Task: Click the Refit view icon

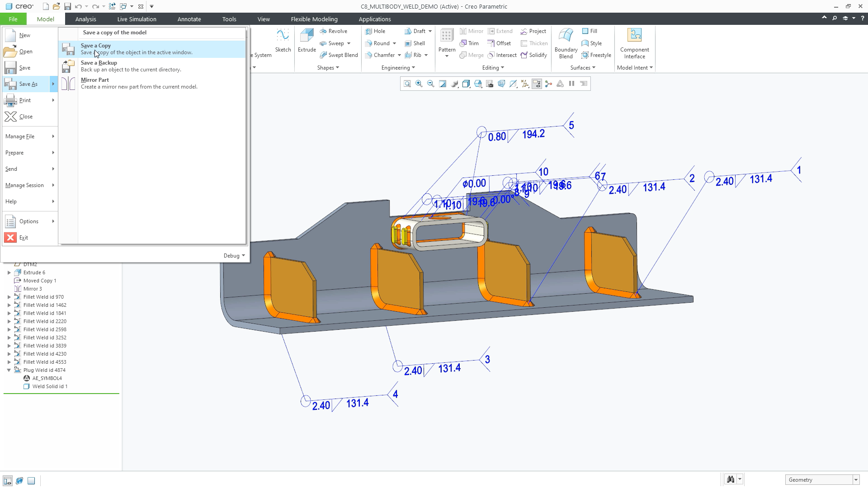Action: (x=407, y=84)
